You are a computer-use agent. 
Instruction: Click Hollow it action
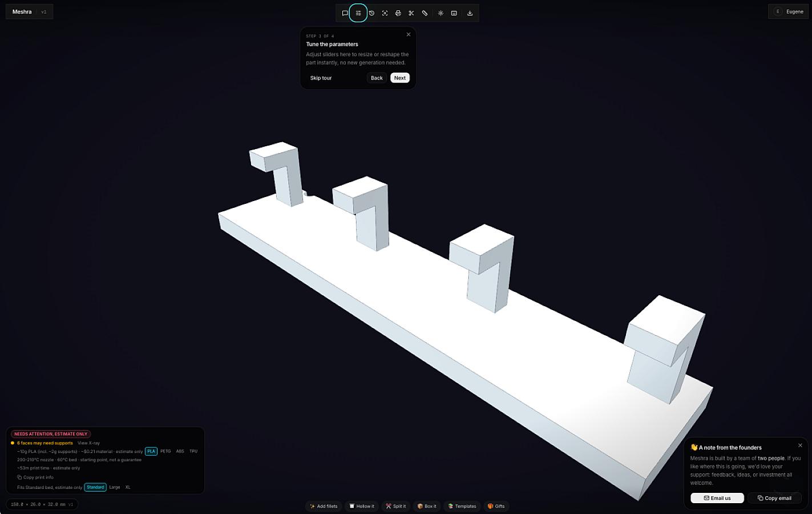click(362, 506)
